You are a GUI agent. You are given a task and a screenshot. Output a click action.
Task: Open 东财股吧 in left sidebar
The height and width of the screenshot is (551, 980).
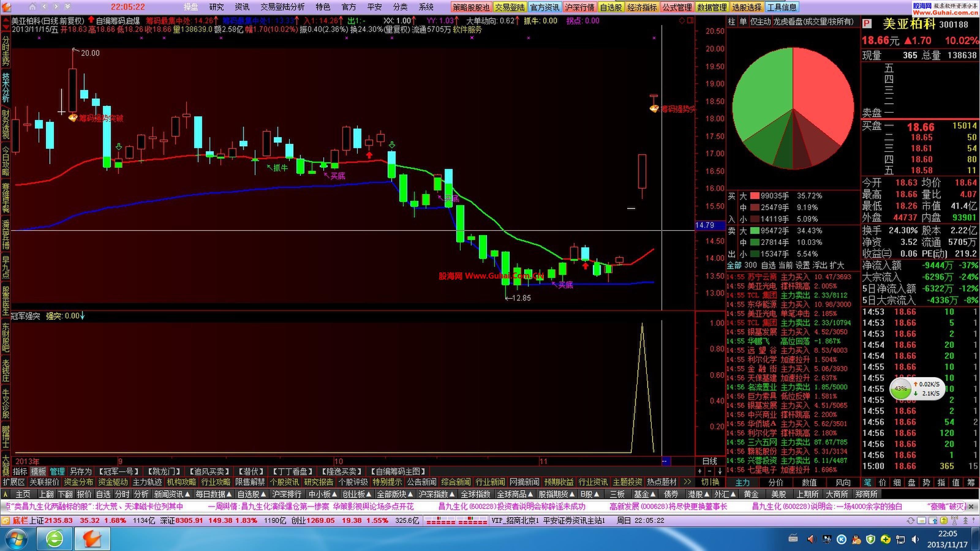click(x=6, y=338)
